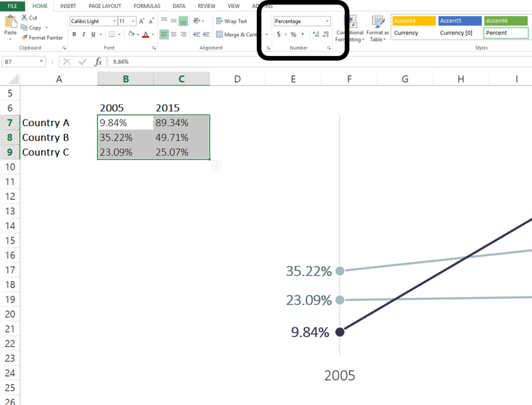Increase cell indent
This screenshot has width=532, height=405.
tap(206, 34)
